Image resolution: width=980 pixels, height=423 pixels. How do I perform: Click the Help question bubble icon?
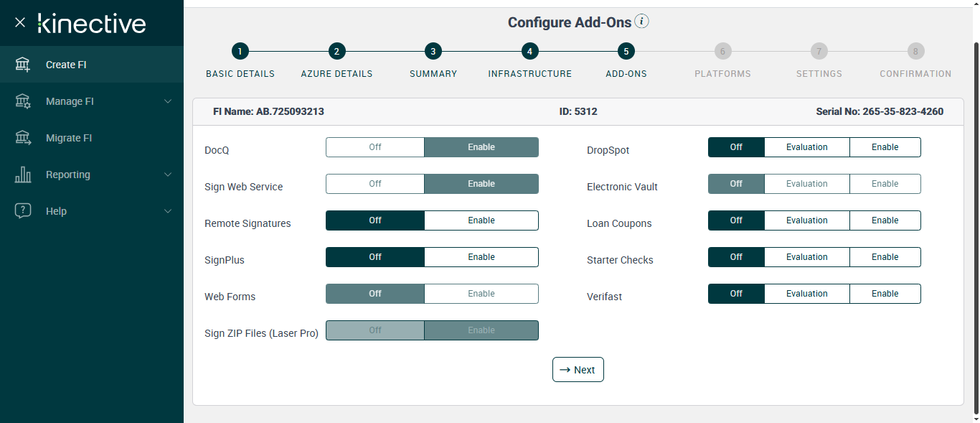tap(23, 211)
